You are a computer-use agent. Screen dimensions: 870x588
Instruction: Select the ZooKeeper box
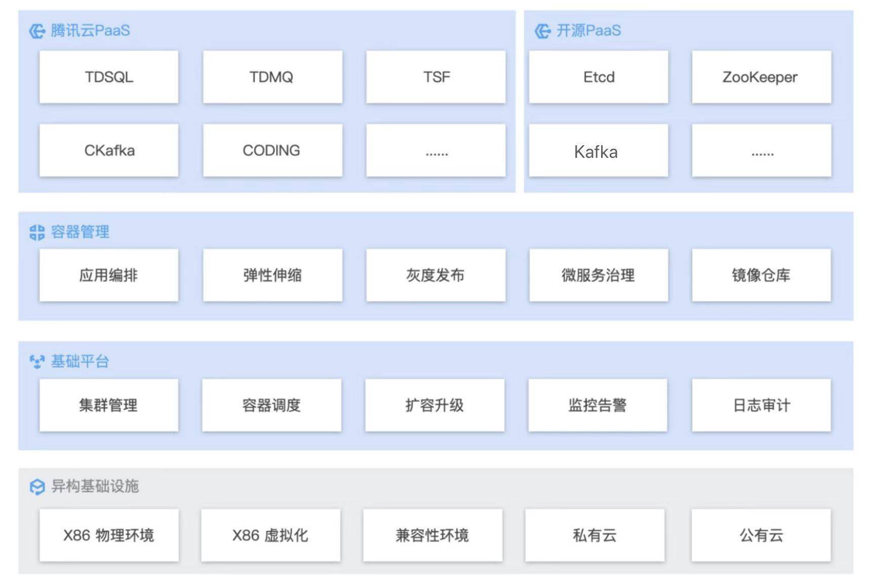pos(761,77)
